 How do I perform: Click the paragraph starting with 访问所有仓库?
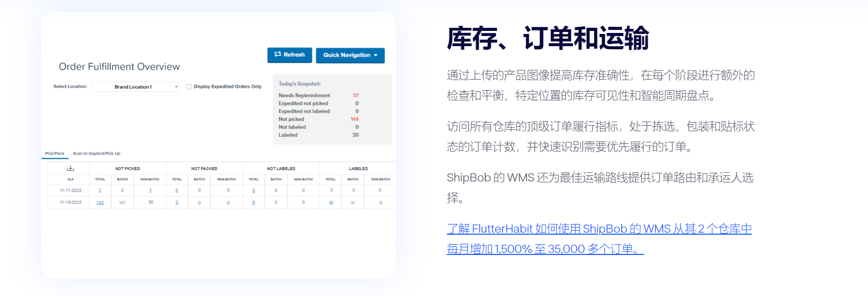click(601, 136)
